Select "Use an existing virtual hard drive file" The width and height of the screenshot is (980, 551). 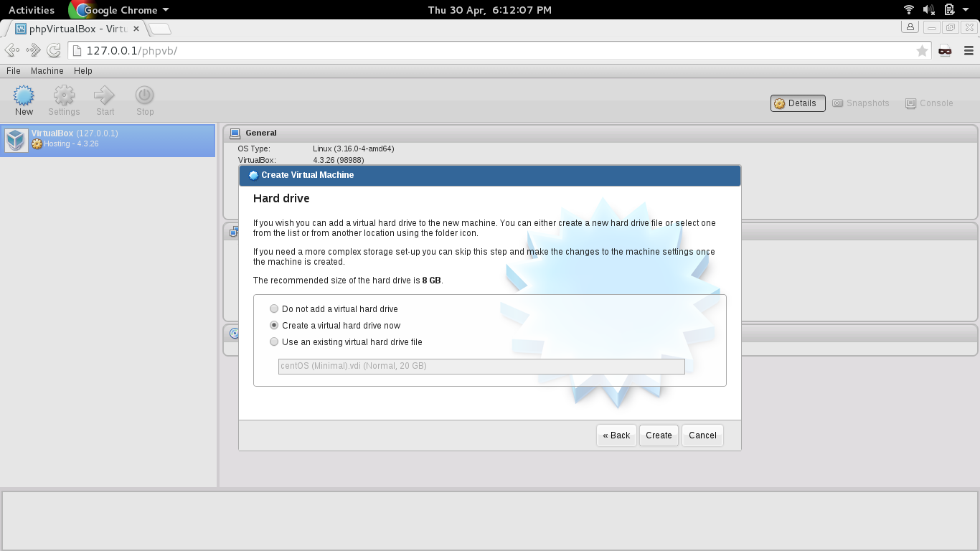tap(274, 342)
